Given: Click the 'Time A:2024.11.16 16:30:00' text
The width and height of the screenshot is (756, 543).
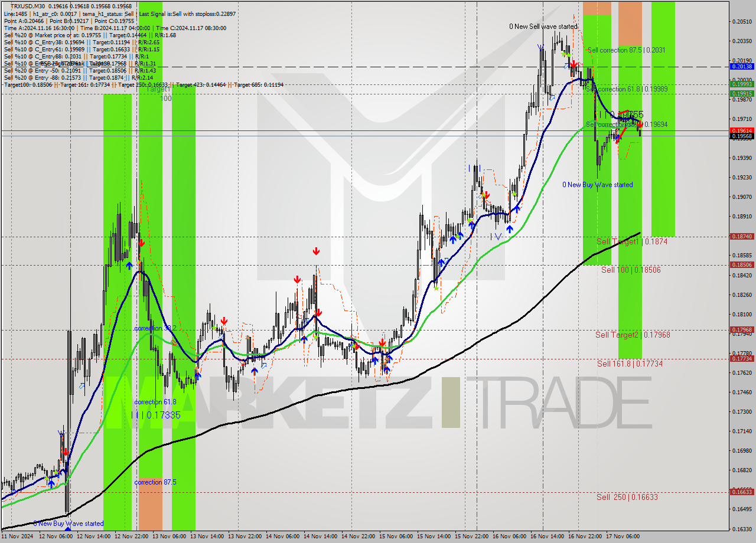Looking at the screenshot, I should tap(39, 28).
